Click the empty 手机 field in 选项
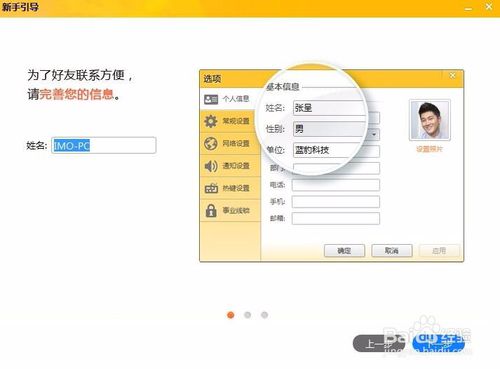Image resolution: width=500 pixels, height=369 pixels. [336, 202]
